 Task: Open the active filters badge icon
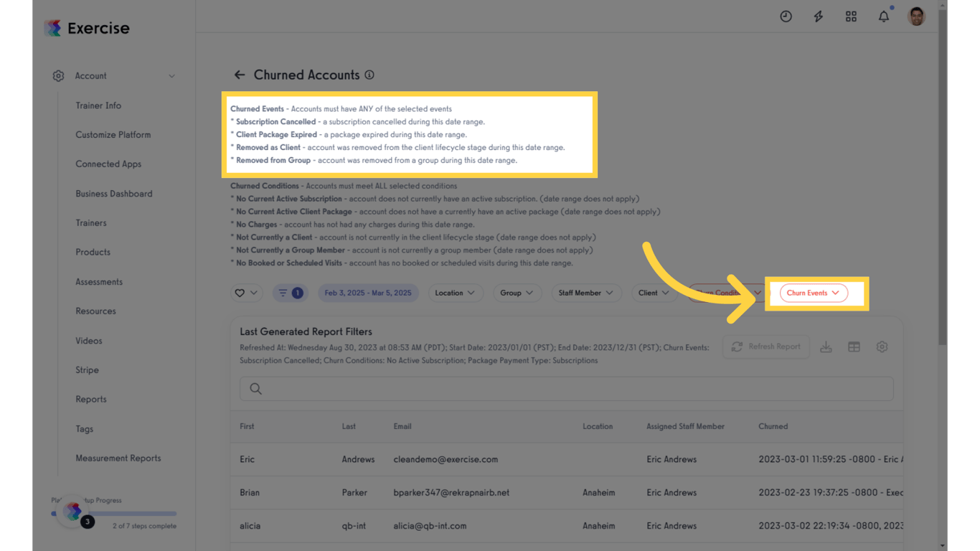pyautogui.click(x=290, y=293)
